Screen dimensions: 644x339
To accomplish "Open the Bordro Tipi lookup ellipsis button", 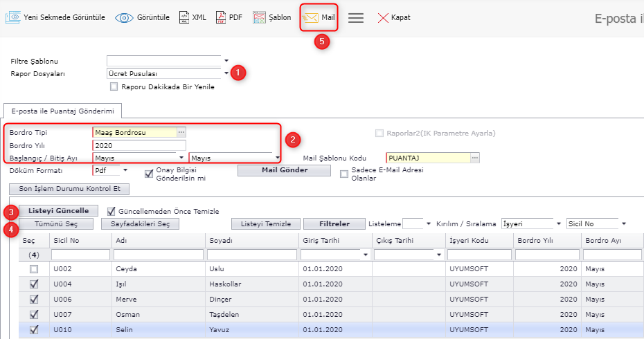I will point(181,131).
